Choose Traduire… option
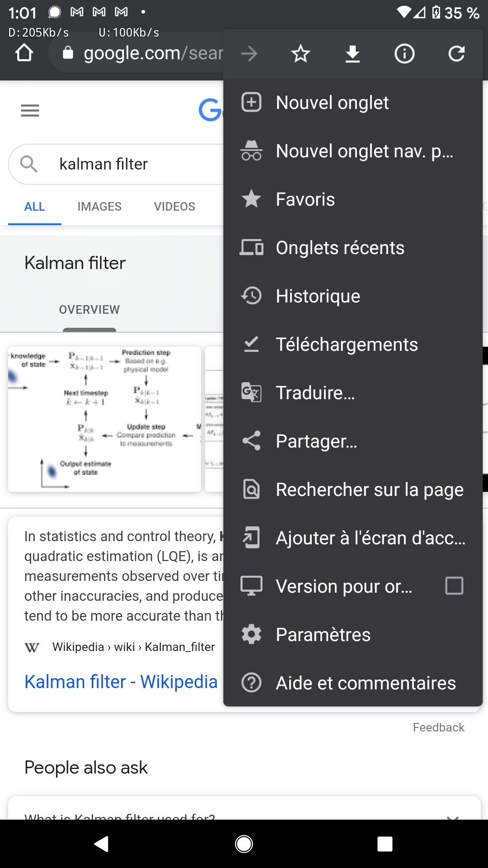Viewport: 488px width, 868px height. tap(353, 393)
